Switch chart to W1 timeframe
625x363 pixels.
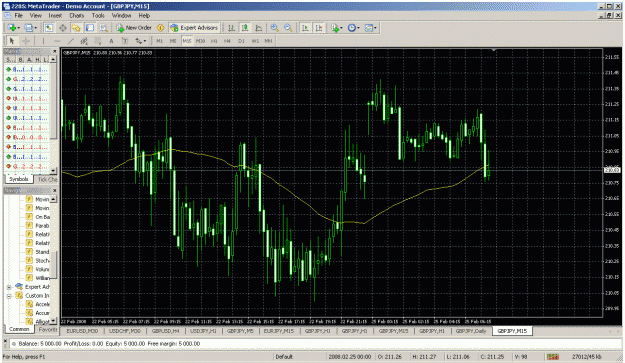pyautogui.click(x=255, y=41)
